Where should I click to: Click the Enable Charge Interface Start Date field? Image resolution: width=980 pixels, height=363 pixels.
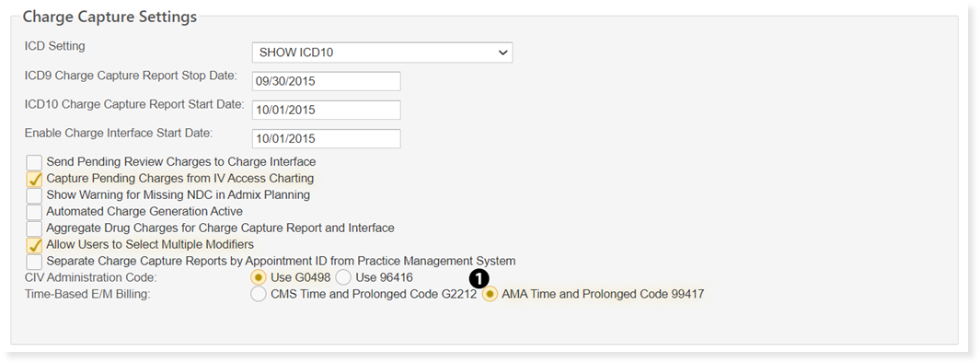(x=326, y=138)
